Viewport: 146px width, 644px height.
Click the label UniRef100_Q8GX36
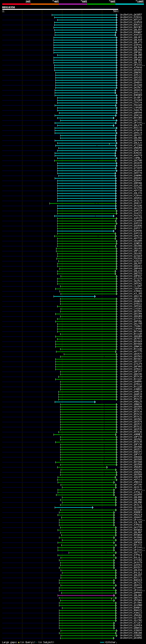click(131, 296)
